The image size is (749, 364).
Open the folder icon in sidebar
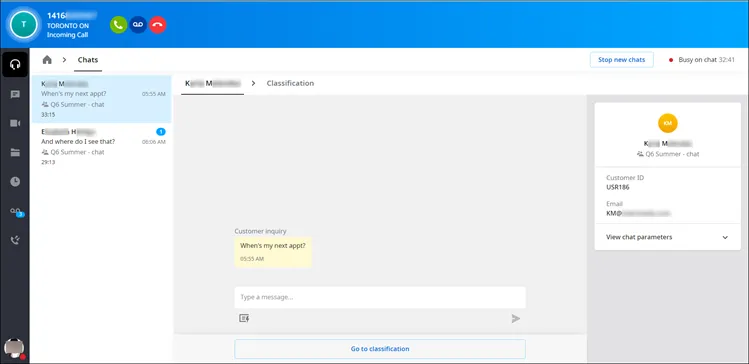pos(15,153)
